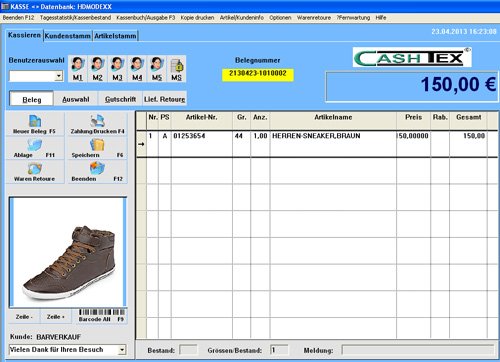Screen dimensions: 500x362
Task: Click the date and time display
Action: [x=464, y=32]
